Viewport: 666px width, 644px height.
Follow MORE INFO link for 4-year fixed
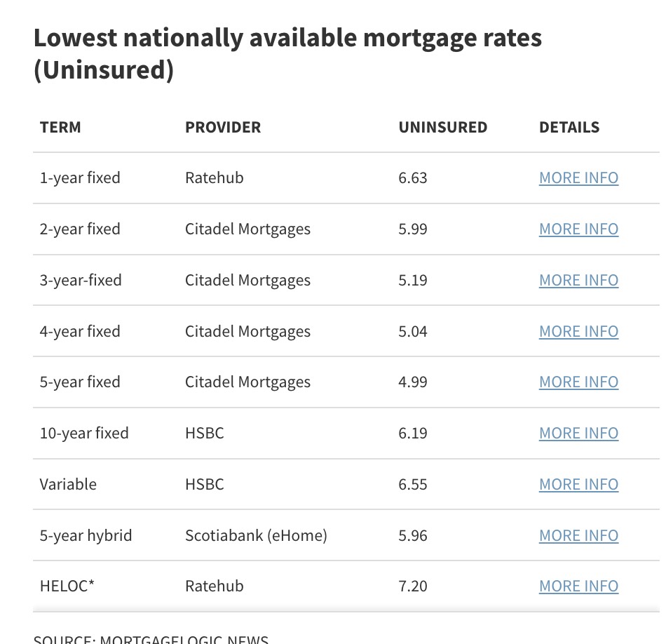pyautogui.click(x=578, y=331)
